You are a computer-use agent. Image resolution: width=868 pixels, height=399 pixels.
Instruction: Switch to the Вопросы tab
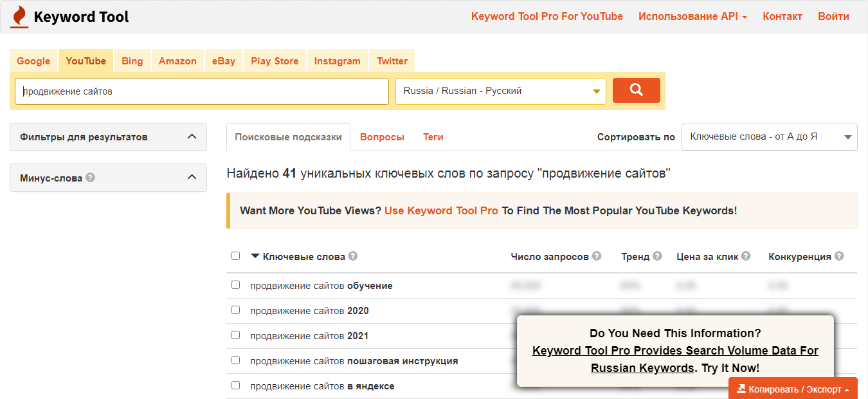point(382,136)
